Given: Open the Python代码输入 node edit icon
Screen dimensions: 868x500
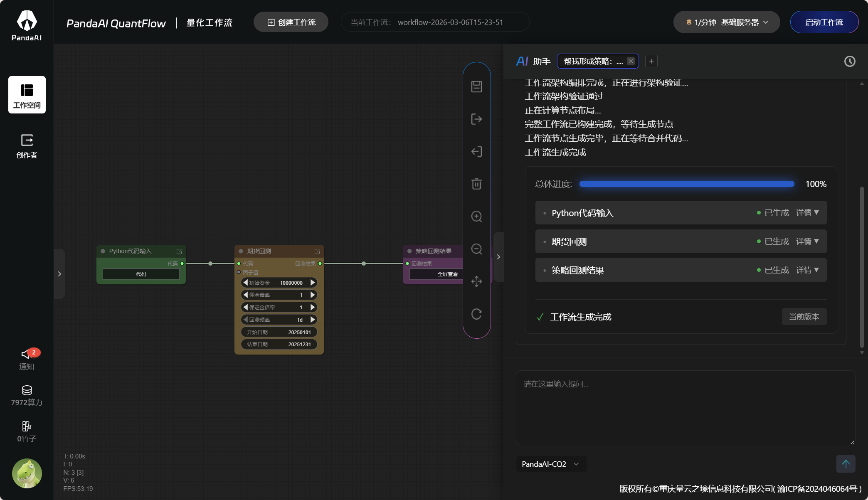Looking at the screenshot, I should coord(179,251).
